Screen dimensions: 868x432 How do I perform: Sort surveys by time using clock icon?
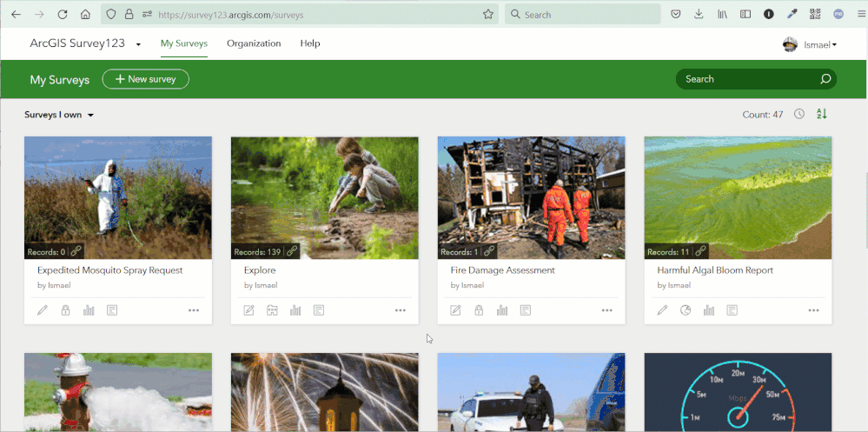click(x=799, y=114)
